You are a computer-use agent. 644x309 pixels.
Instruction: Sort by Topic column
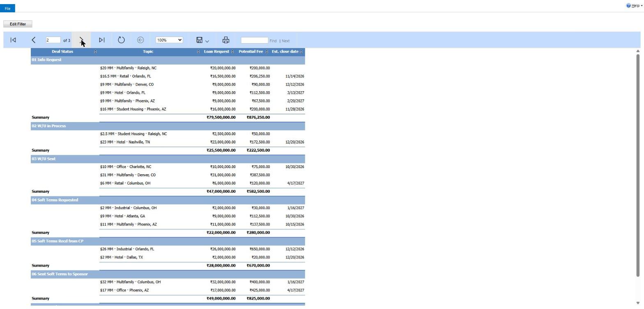coord(198,51)
